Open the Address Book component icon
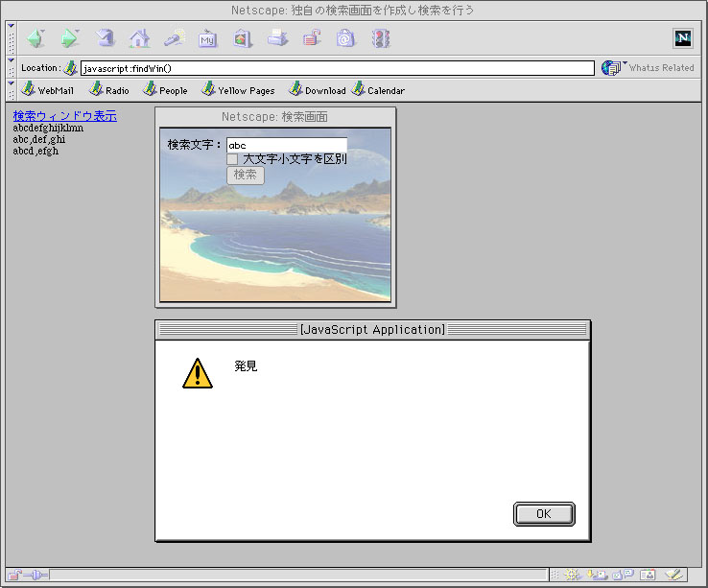The height and width of the screenshot is (588, 708). (648, 575)
